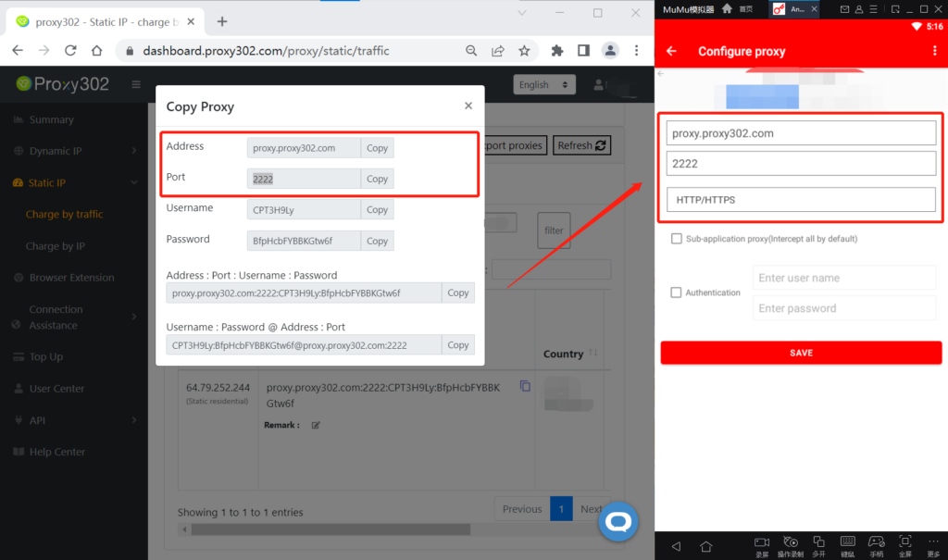Open the Configure proxy overflow menu
Viewport: 948px width, 560px height.
(935, 51)
